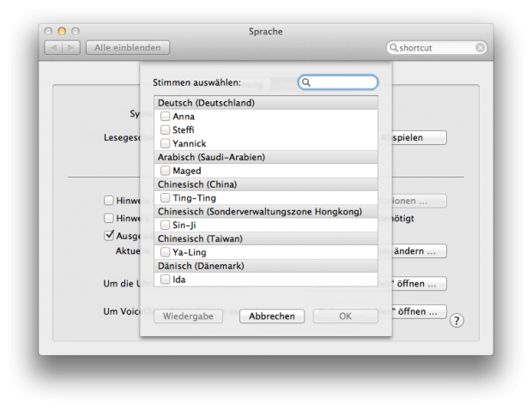
Task: Click the forward arrow navigation button
Action: tap(71, 48)
